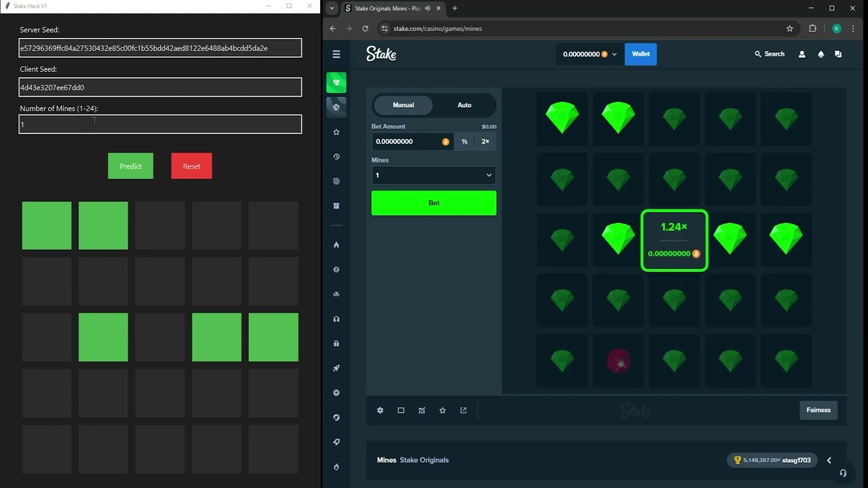Open the Fairness dialog
This screenshot has width=868, height=488.
point(818,410)
